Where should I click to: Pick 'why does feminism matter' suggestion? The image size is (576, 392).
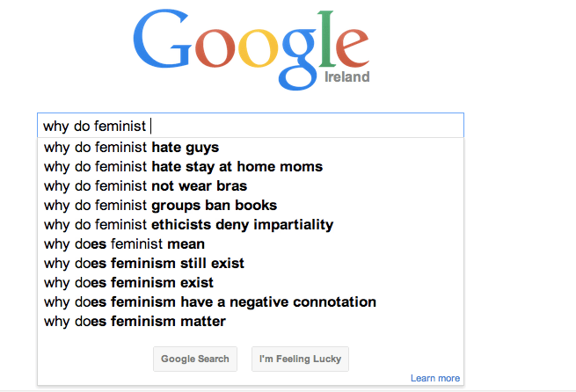pos(135,322)
